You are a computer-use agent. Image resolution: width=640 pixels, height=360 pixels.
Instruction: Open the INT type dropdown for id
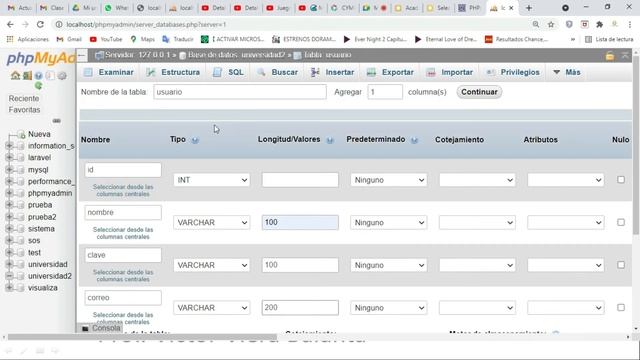pos(211,180)
